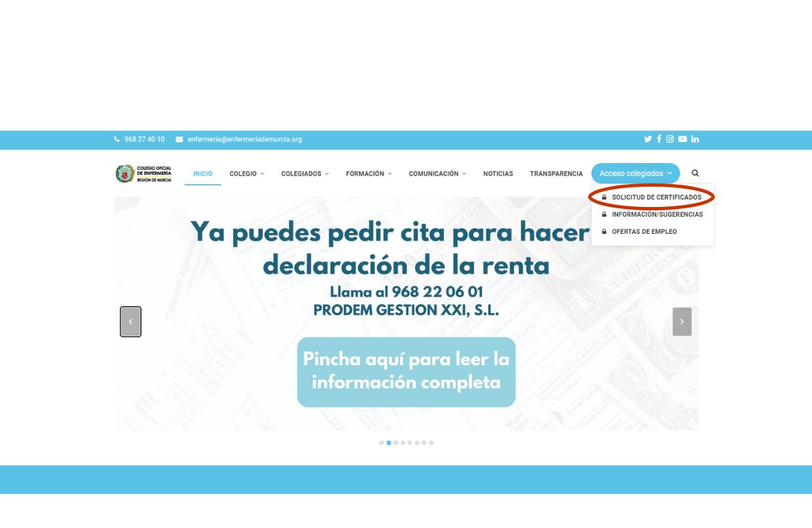The width and height of the screenshot is (812, 528).
Task: Advance to the next carousel slide
Action: point(682,322)
